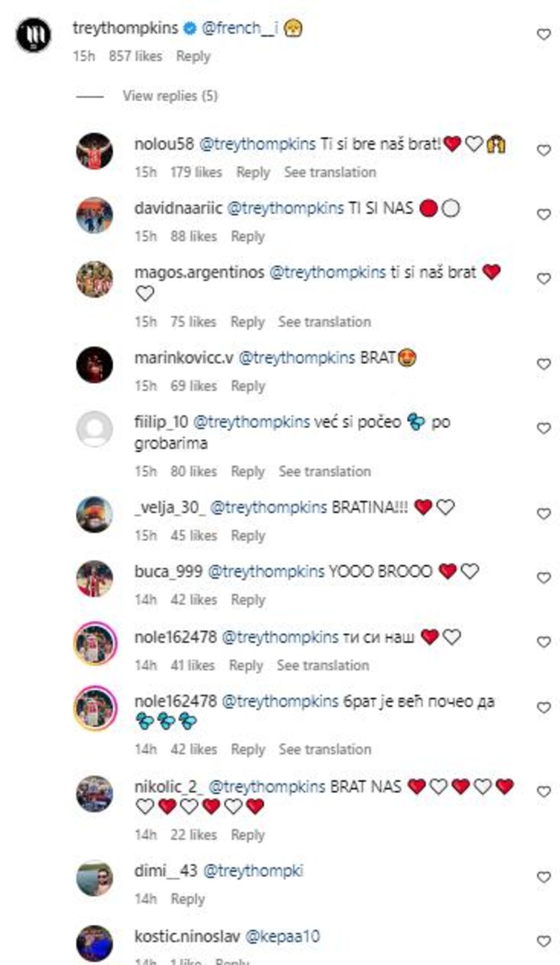Like fiilip_10's comment with heart icon

tap(544, 428)
